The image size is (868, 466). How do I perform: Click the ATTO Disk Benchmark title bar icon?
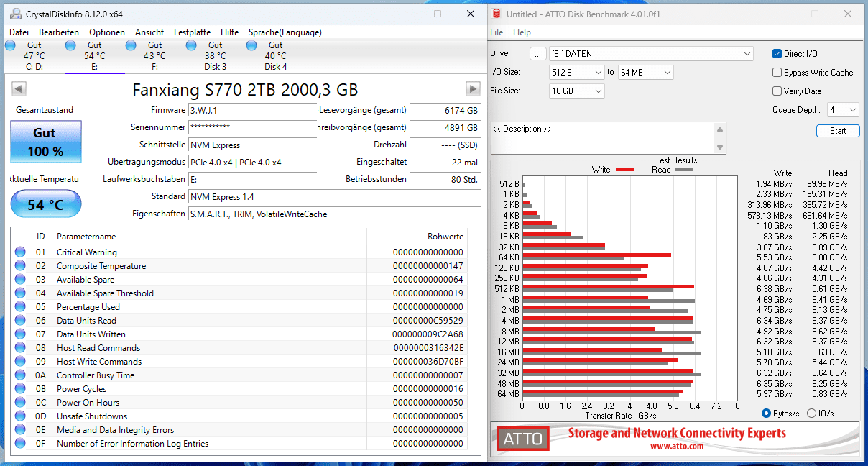point(497,14)
